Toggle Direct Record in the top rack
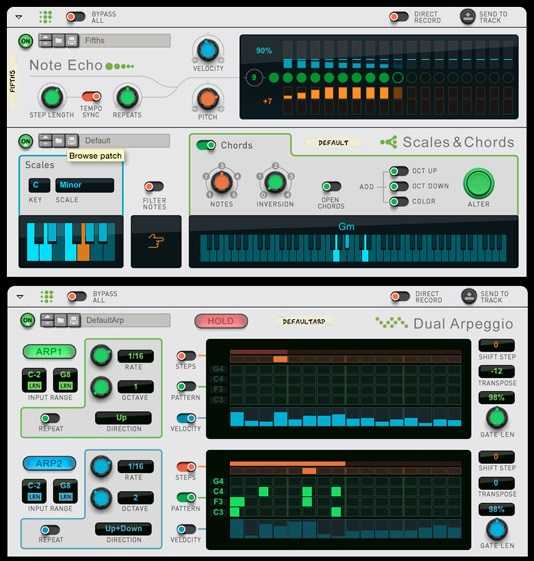 click(x=399, y=17)
